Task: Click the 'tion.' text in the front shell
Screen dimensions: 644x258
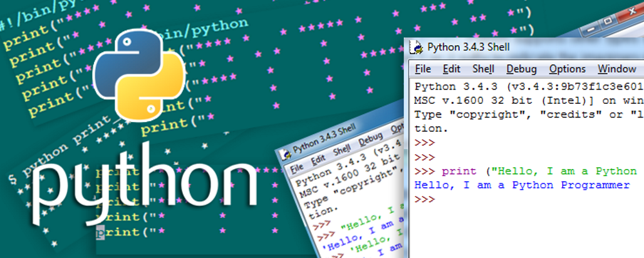Action: [431, 129]
